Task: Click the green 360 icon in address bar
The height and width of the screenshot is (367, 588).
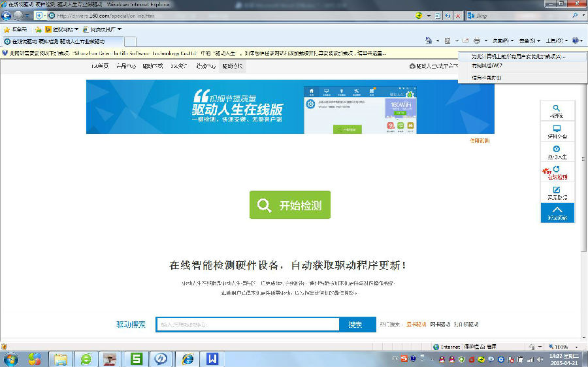Action: [419, 16]
